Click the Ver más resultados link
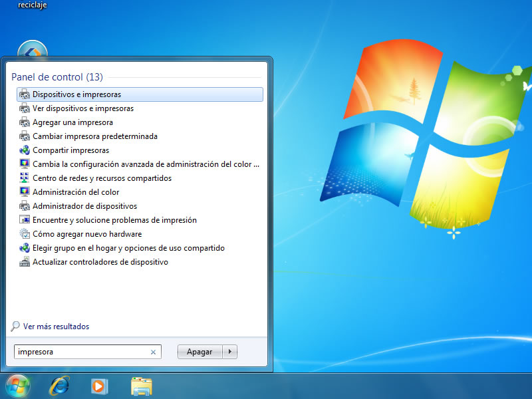The image size is (532, 399). (x=57, y=327)
